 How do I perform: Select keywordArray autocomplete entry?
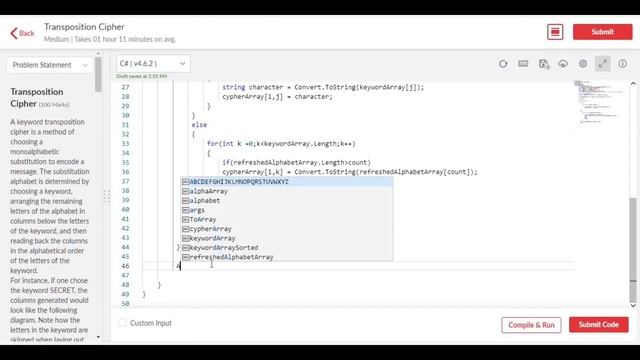click(x=287, y=238)
